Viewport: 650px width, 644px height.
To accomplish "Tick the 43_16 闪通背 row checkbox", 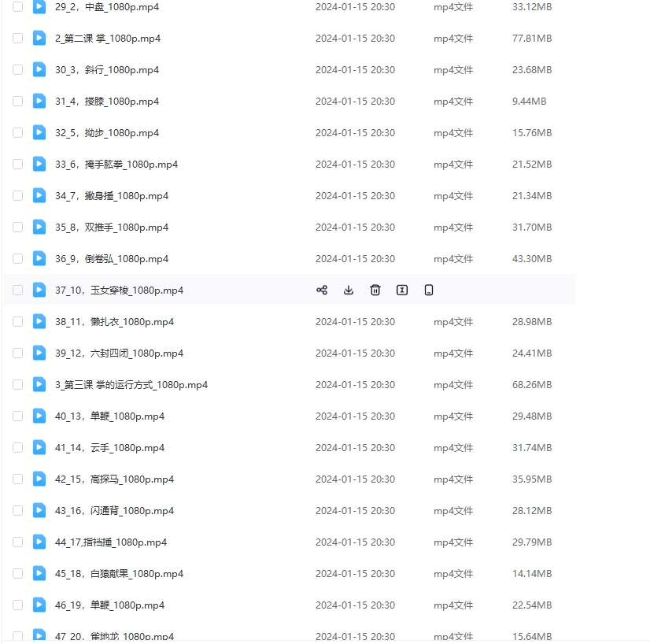I will [x=17, y=511].
